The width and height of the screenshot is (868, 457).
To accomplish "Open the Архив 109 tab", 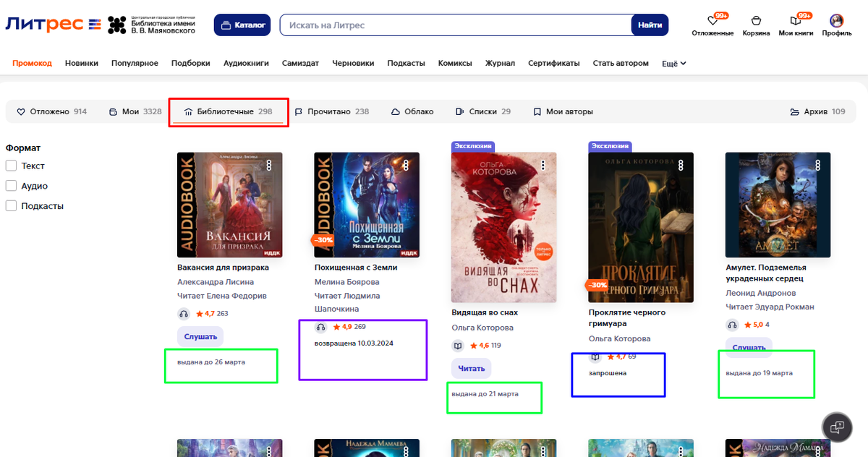I will [x=818, y=111].
